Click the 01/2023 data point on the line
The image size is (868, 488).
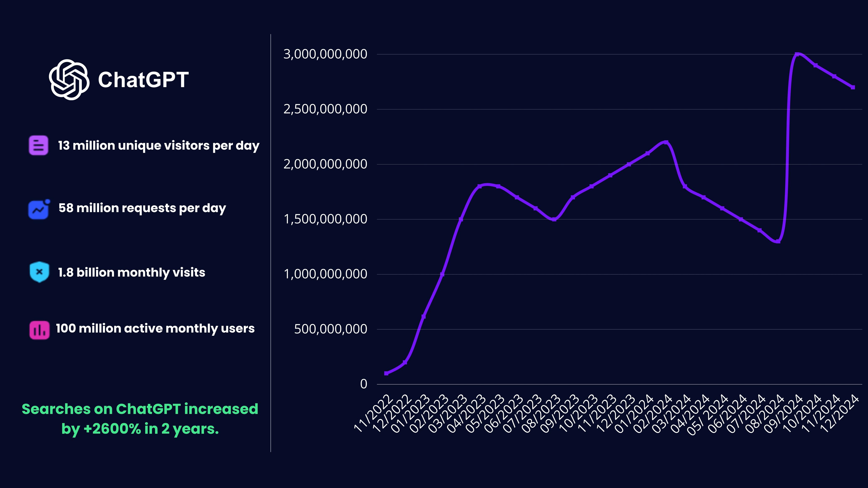424,316
